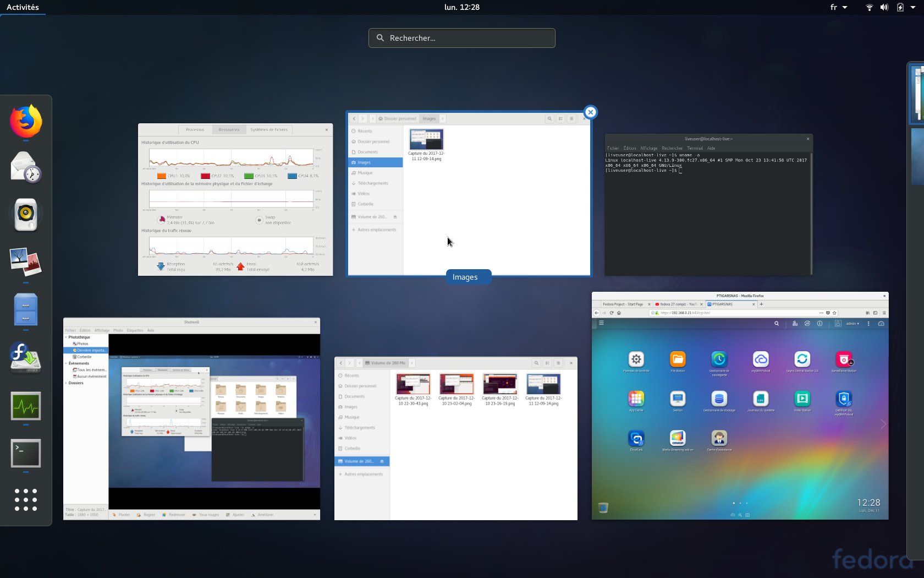Open the fr keyboard layout dropdown

click(839, 7)
